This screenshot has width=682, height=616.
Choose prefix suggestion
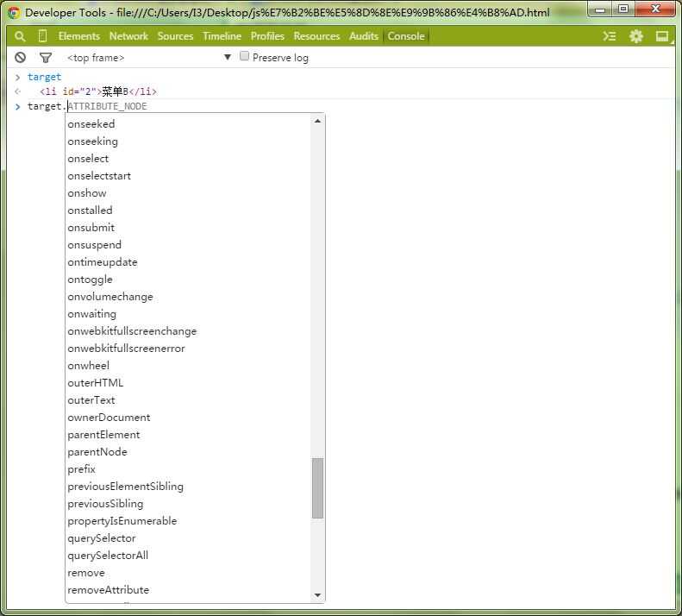coord(81,469)
